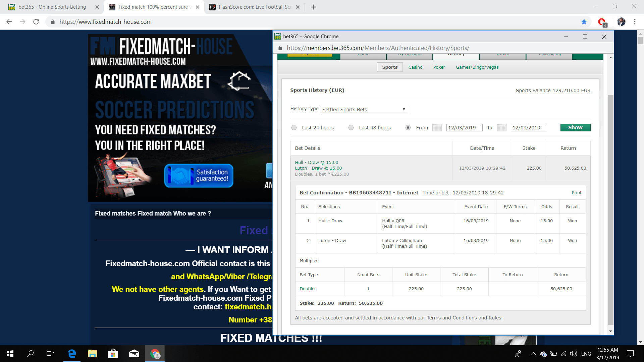Switch to the Casino history tab
Screen dimensions: 644x362
(415, 67)
